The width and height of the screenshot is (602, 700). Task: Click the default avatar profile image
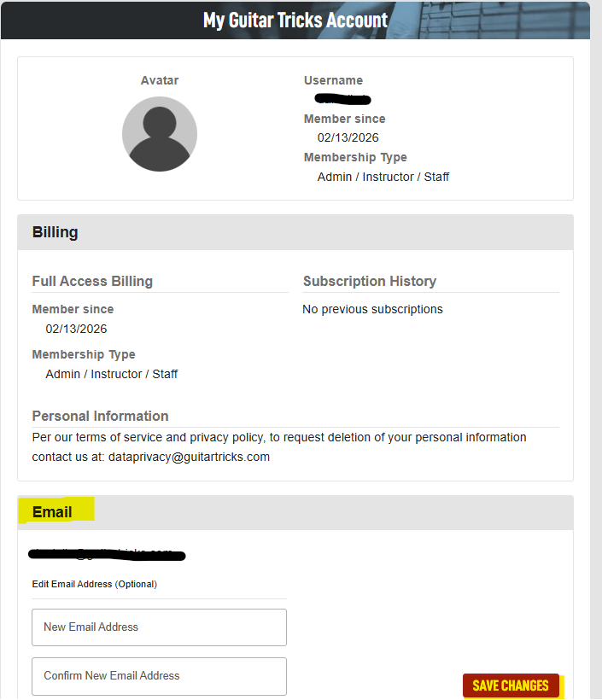pyautogui.click(x=160, y=134)
